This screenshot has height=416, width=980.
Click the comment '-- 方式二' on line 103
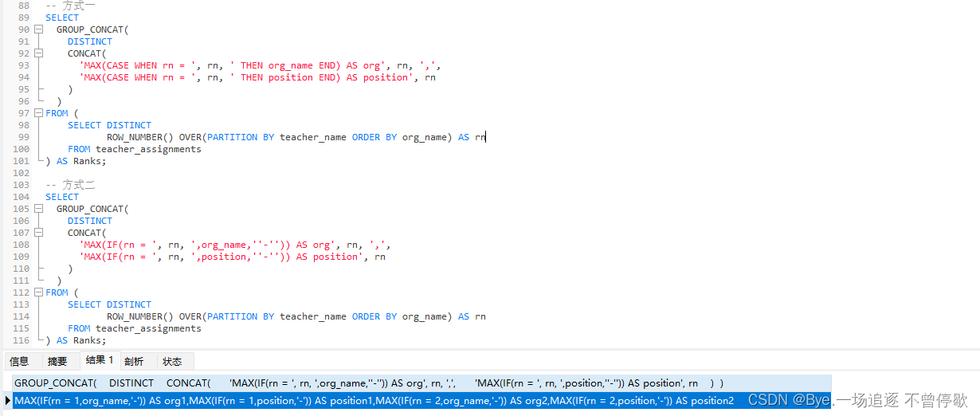[70, 185]
